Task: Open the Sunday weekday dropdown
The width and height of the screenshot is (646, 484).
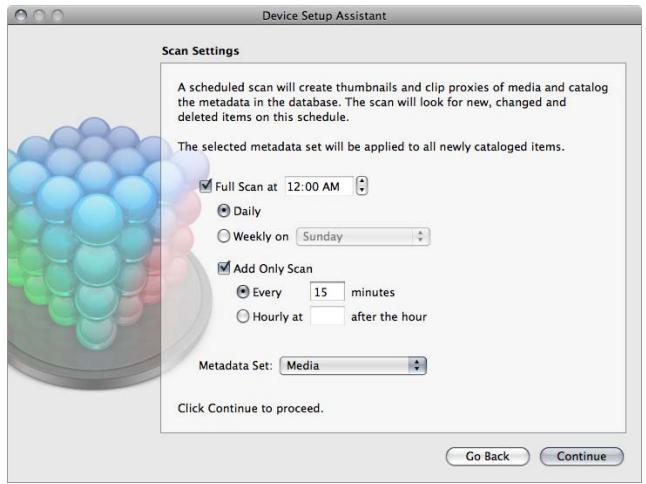Action: tap(363, 236)
